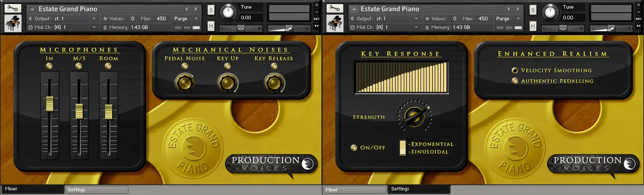This screenshot has height=195, width=644.
Task: Solo the left instrument with S button
Action: point(211,10)
